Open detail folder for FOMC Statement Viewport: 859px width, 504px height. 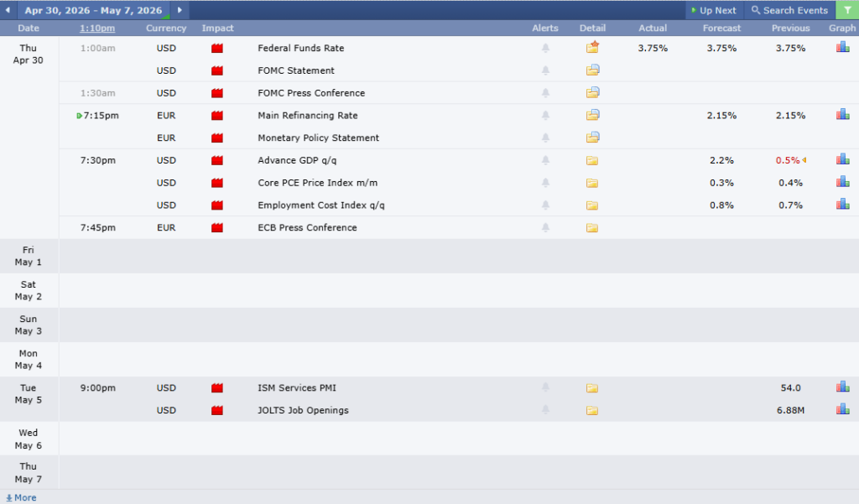click(x=592, y=70)
